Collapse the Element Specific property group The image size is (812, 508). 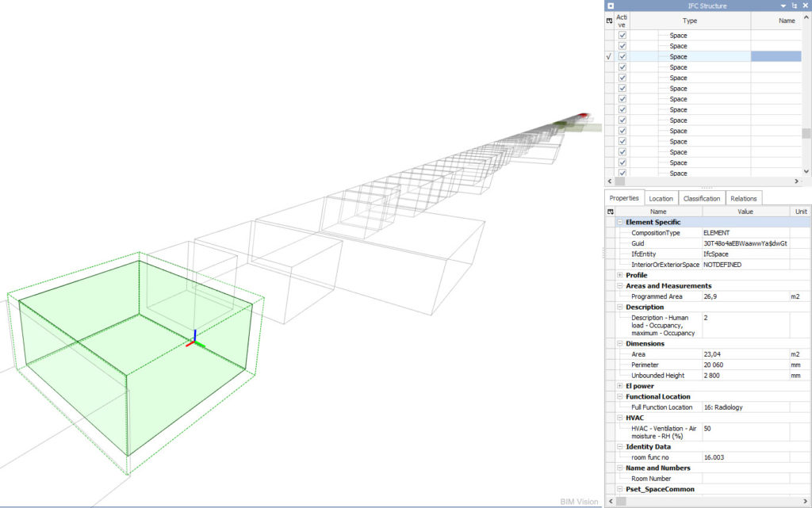(619, 222)
